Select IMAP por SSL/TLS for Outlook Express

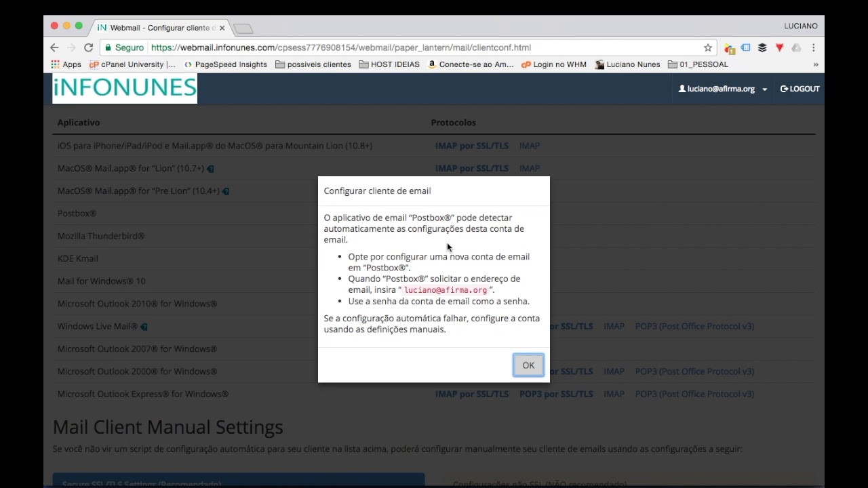[471, 394]
